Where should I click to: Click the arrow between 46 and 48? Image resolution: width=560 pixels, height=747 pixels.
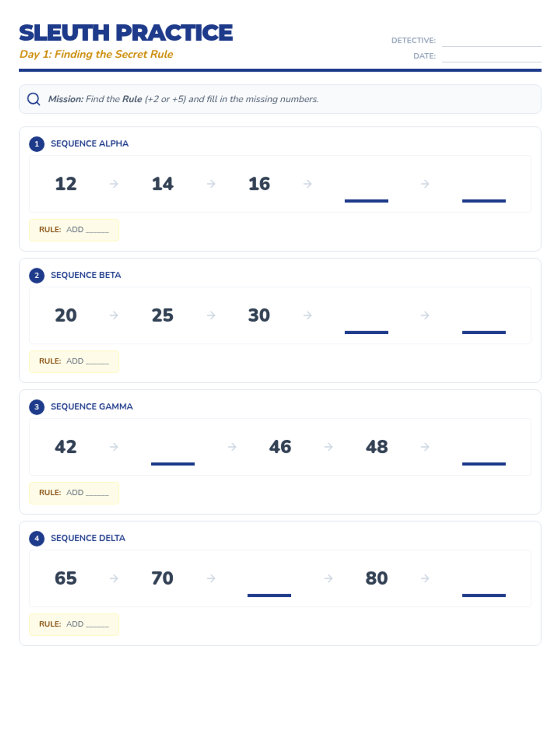(x=329, y=447)
